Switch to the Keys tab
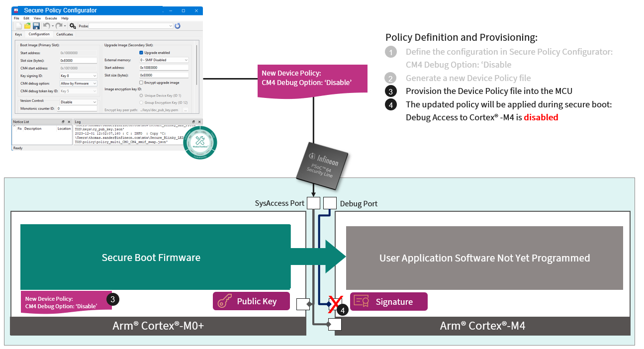Image resolution: width=644 pixels, height=349 pixels. coord(18,34)
